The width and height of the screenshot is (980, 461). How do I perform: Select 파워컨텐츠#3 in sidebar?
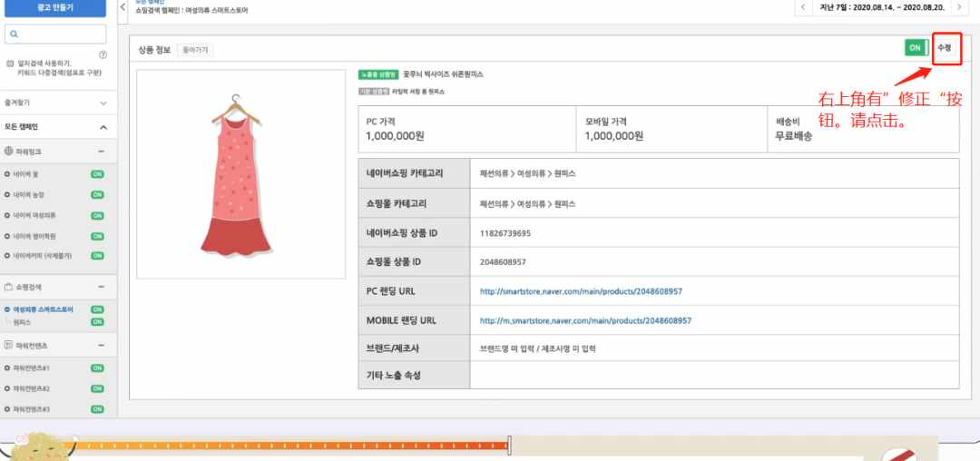coord(31,409)
